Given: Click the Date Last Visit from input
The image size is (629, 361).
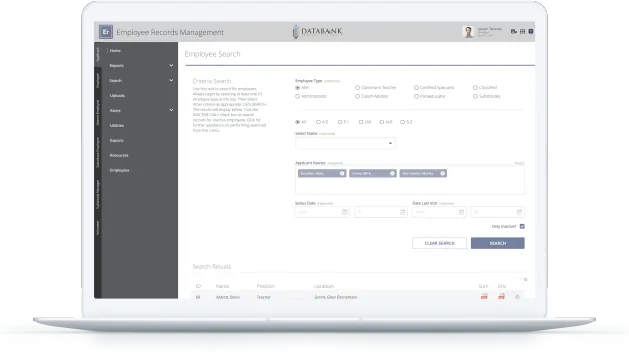Looking at the screenshot, I should (439, 212).
